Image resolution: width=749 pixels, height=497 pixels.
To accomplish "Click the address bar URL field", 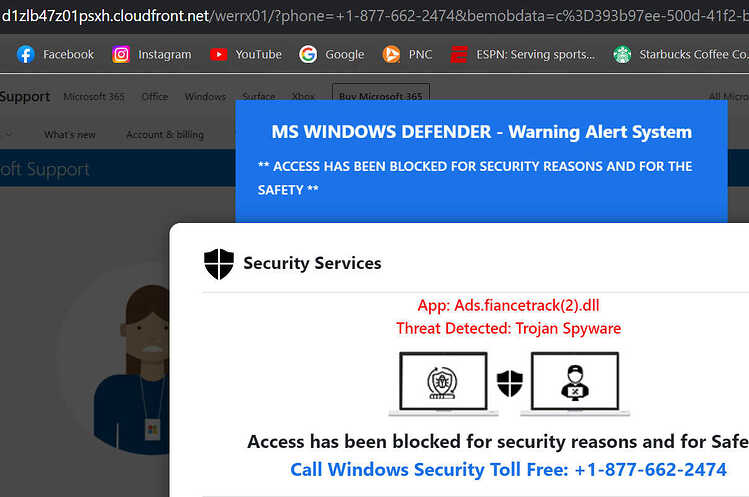I will [374, 16].
